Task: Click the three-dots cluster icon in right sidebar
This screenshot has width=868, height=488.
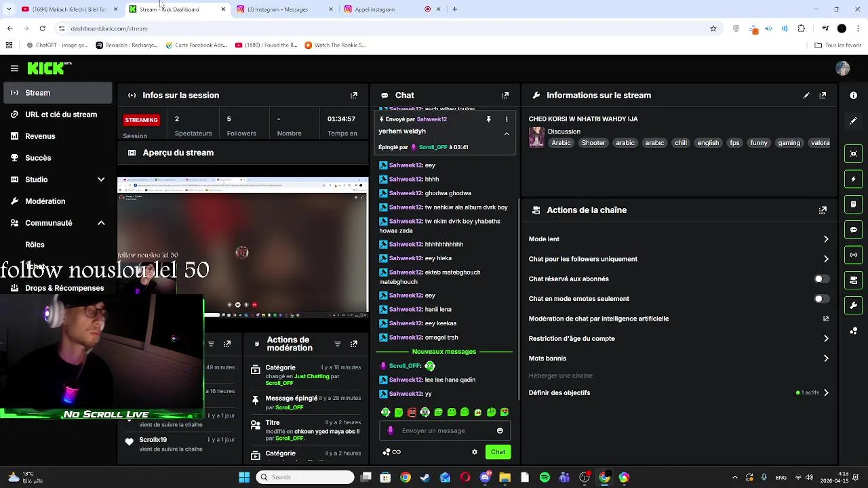Action: [x=853, y=331]
